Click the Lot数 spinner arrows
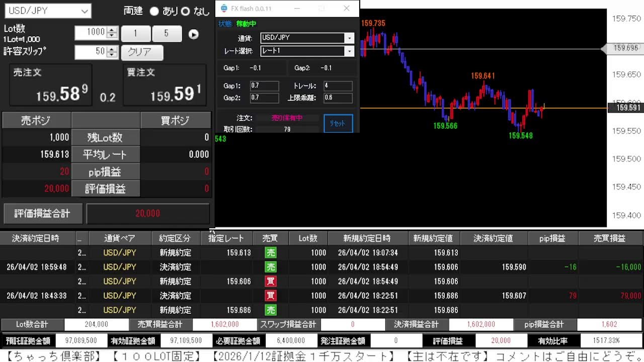 point(113,33)
